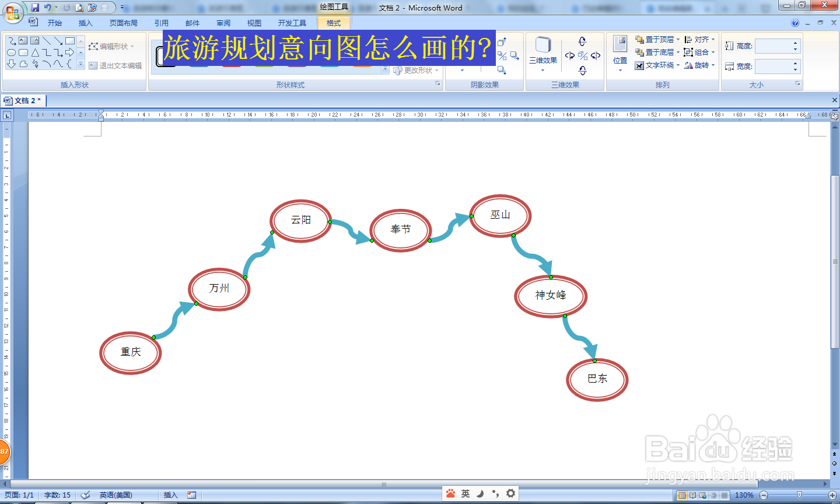Image resolution: width=840 pixels, height=504 pixels.
Task: Select the Rounded Rectangle shape
Action: click(23, 52)
